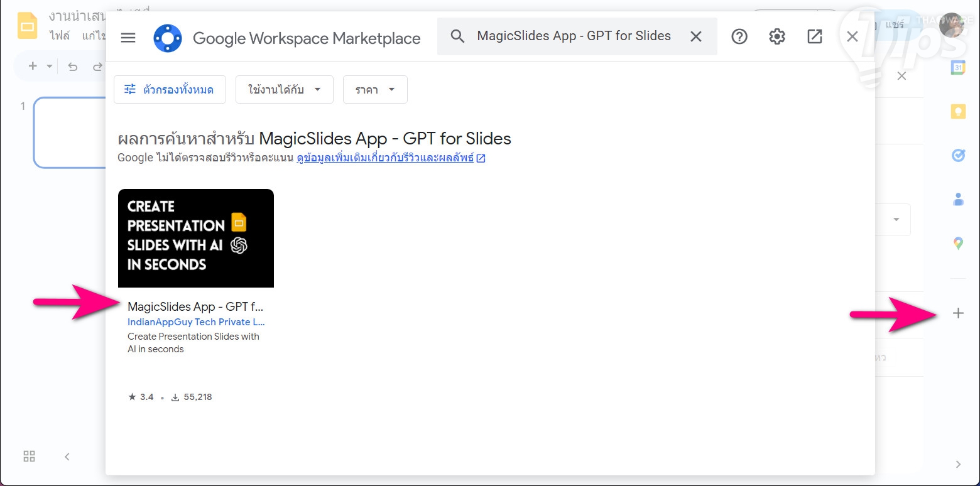Collapse the filmstrip with left chevron
980x486 pixels.
[67, 456]
